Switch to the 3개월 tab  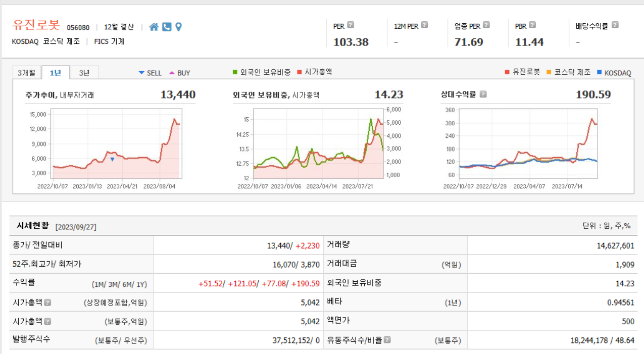tap(27, 73)
